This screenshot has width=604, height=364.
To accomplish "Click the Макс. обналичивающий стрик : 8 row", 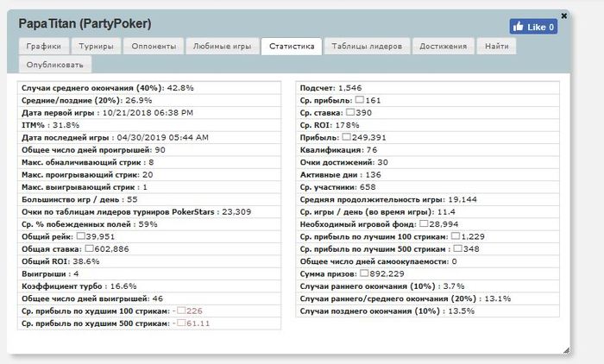I will 149,162.
